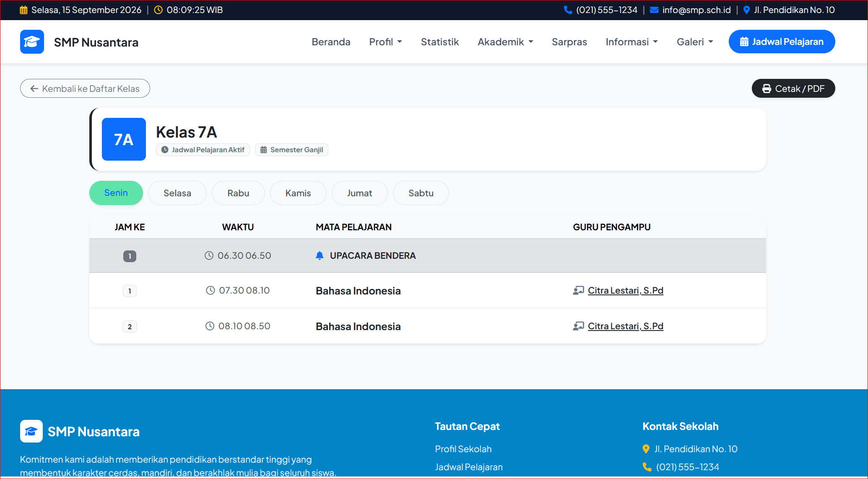This screenshot has height=479, width=868.
Task: Open Citra Lestari link in 08.10 row
Action: (626, 326)
